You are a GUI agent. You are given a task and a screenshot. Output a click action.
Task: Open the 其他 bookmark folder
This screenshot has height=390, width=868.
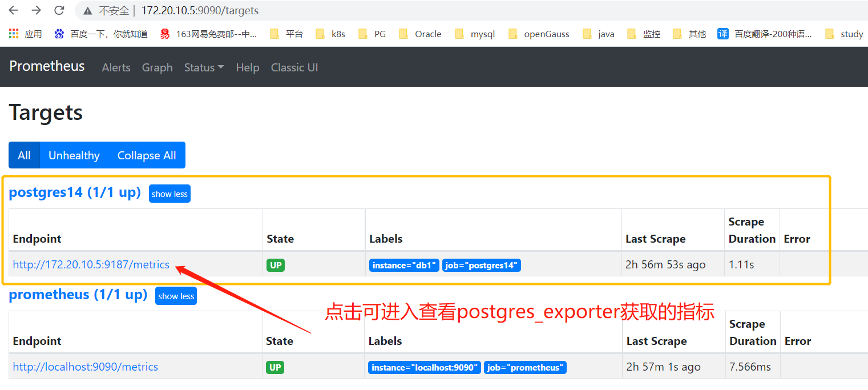click(689, 34)
